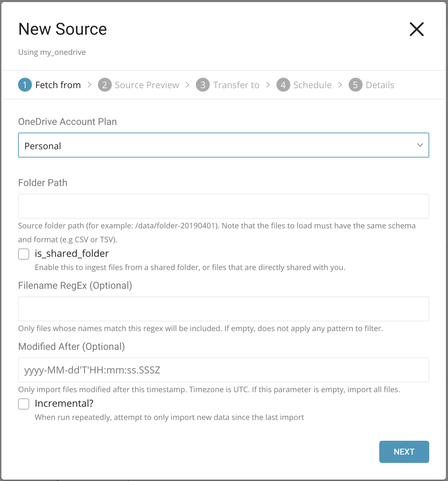Screen dimensions: 448x481
Task: Focus the Filename RegEx input box
Action: (x=224, y=309)
